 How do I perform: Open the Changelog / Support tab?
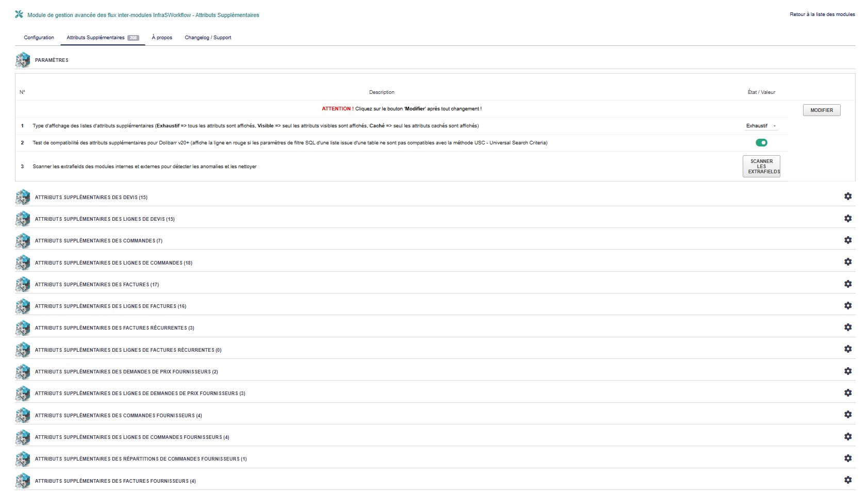tap(208, 38)
